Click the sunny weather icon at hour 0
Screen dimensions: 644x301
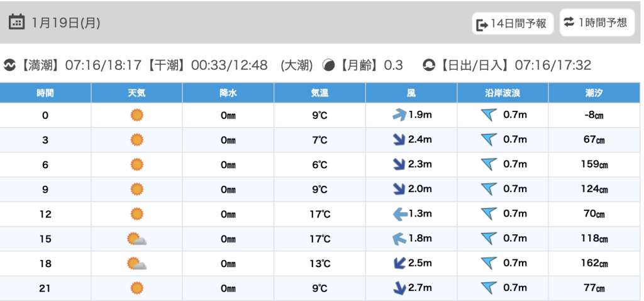click(136, 115)
